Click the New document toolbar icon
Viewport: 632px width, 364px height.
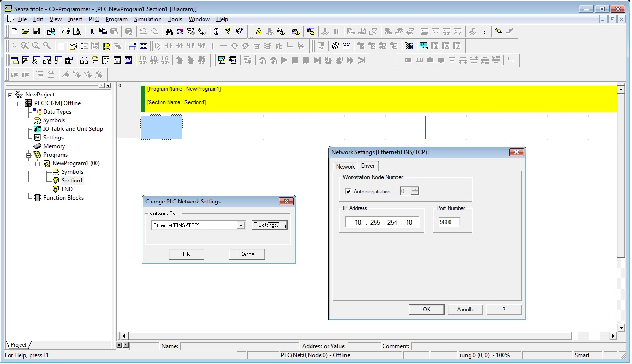(14, 32)
